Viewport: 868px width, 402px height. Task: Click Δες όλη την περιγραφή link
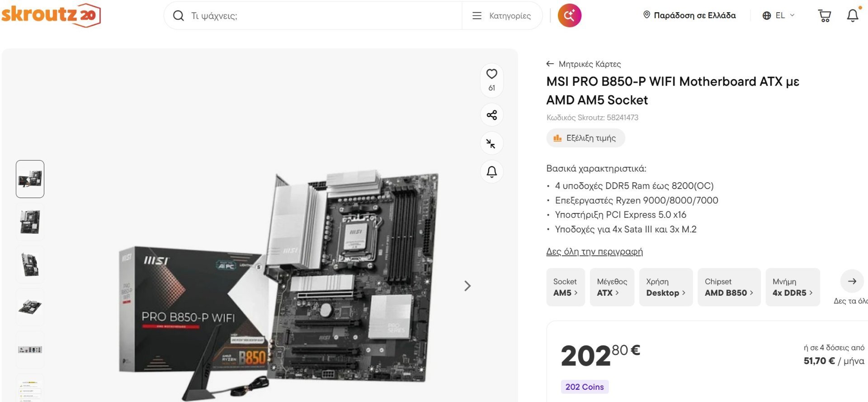pyautogui.click(x=594, y=251)
